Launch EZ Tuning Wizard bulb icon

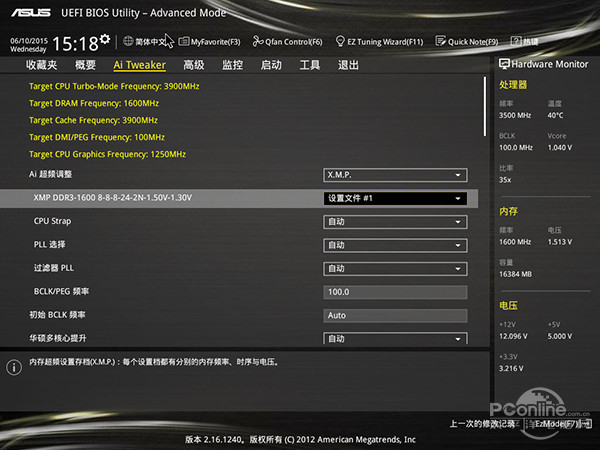pyautogui.click(x=340, y=41)
